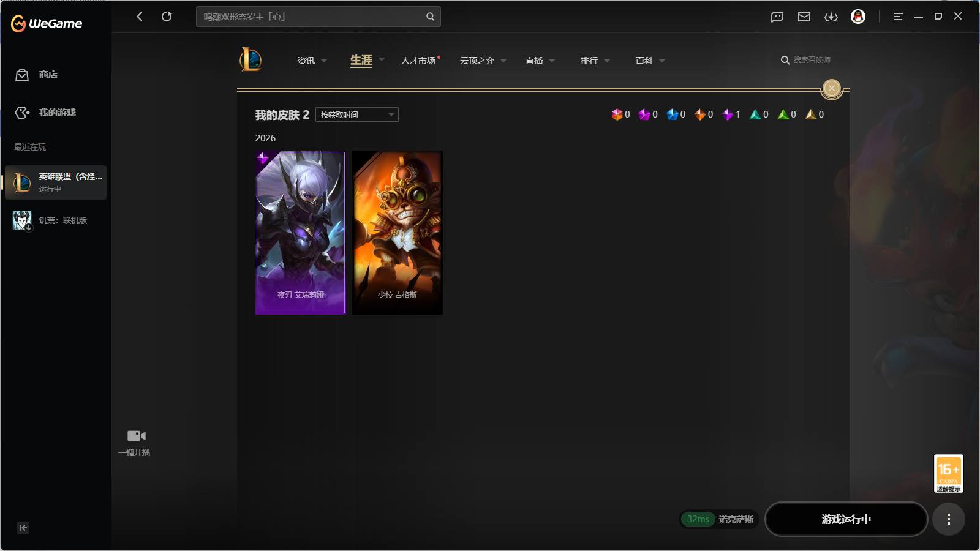This screenshot has width=980, height=551.
Task: Open the three-dot more options button
Action: pyautogui.click(x=949, y=519)
